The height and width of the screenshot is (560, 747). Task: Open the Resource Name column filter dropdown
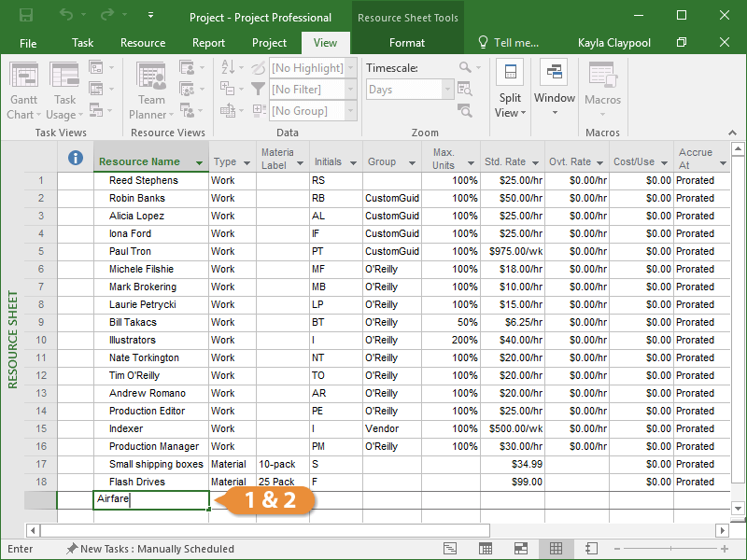(x=199, y=163)
